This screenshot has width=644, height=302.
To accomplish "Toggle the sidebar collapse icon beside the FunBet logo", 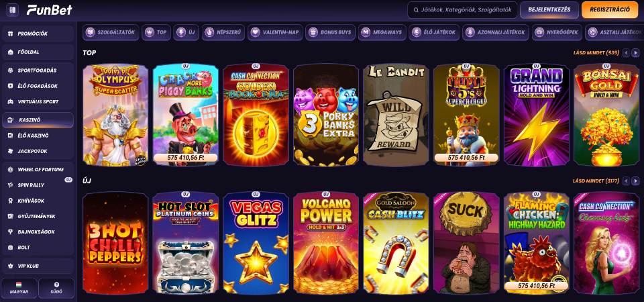I will (12, 10).
